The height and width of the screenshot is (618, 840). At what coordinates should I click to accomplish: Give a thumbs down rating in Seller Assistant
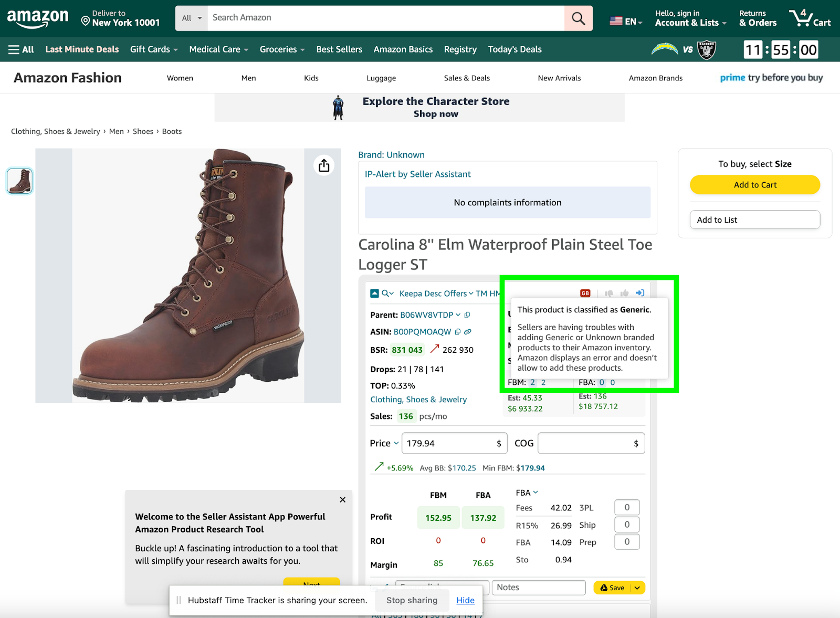608,292
